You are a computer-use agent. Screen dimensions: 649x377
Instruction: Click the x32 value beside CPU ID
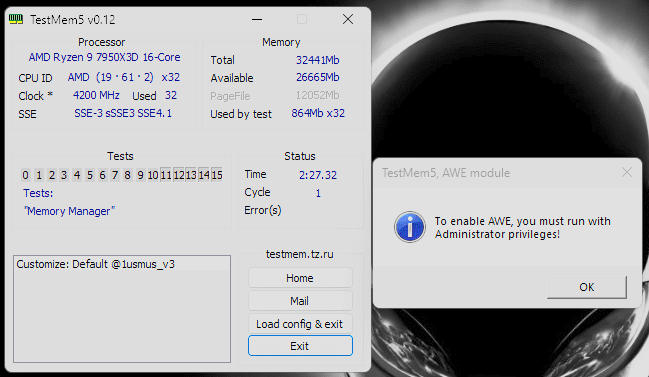[171, 77]
